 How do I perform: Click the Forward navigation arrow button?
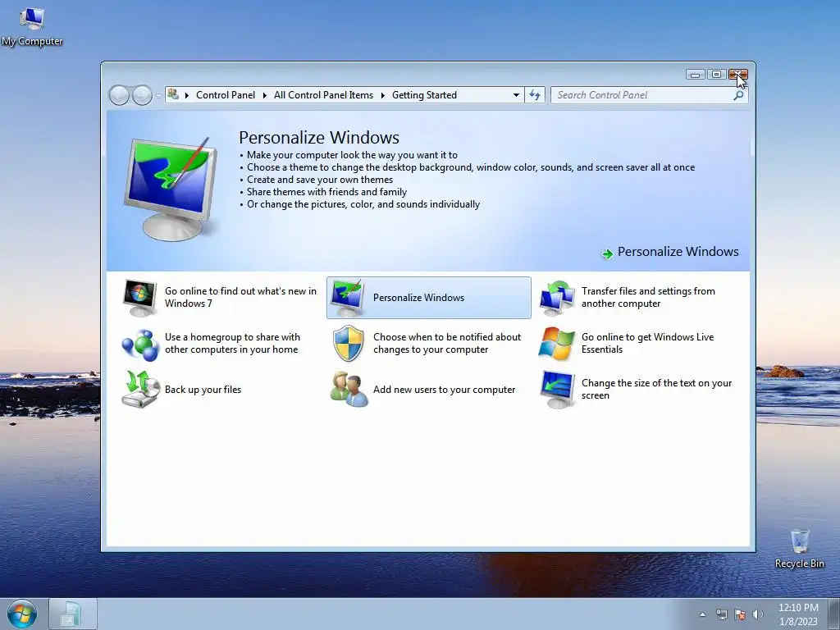[x=142, y=95]
